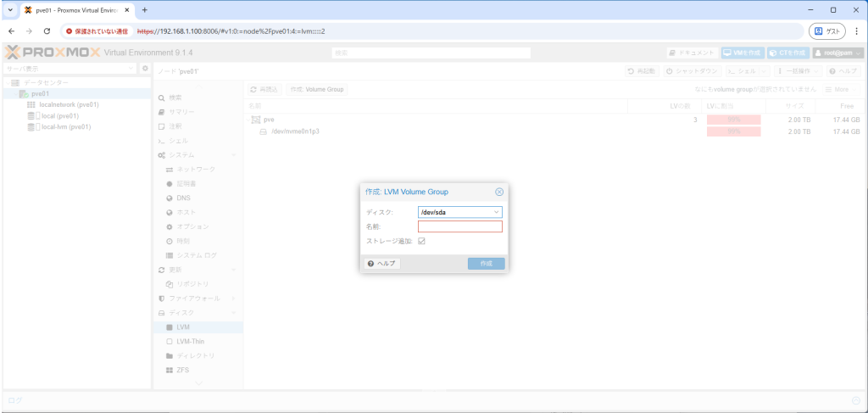
Task: Collapse the Updates section arrow
Action: coord(234,271)
